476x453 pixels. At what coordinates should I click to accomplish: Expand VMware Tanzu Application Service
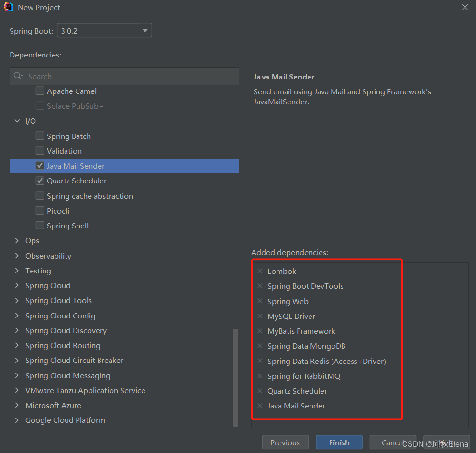[17, 390]
